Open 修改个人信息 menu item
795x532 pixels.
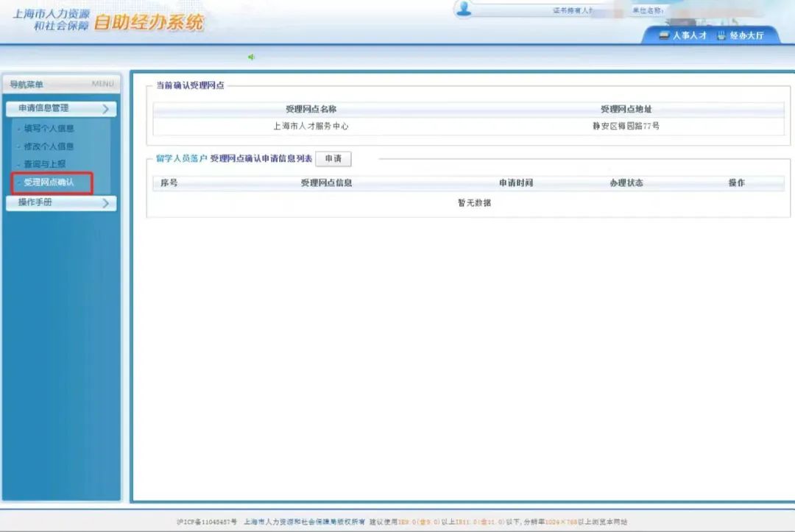click(x=49, y=146)
